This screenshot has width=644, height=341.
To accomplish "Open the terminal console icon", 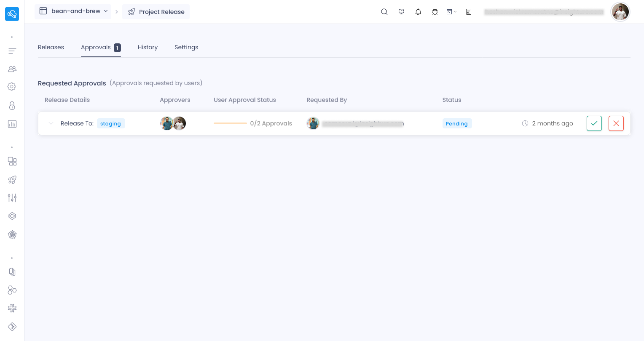I will pos(449,12).
